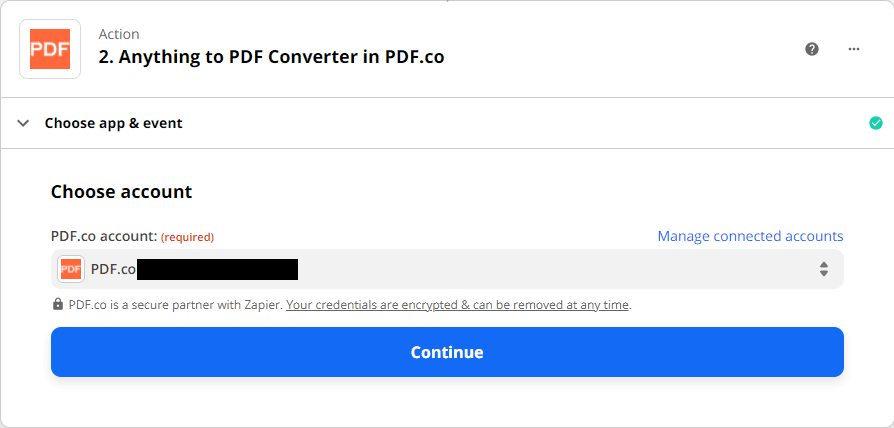
Task: Select the "Choose app & event" section header
Action: point(113,123)
